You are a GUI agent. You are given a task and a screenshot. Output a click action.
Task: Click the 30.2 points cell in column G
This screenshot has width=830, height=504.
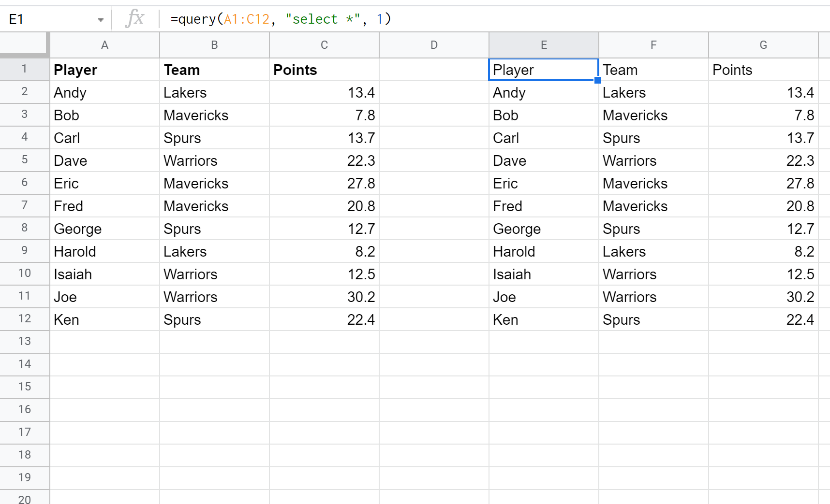(x=763, y=297)
